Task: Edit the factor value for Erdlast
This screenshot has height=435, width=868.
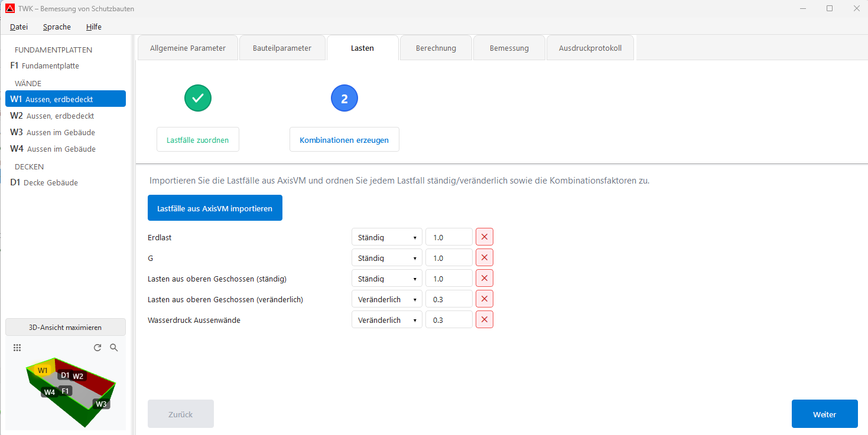Action: (448, 237)
